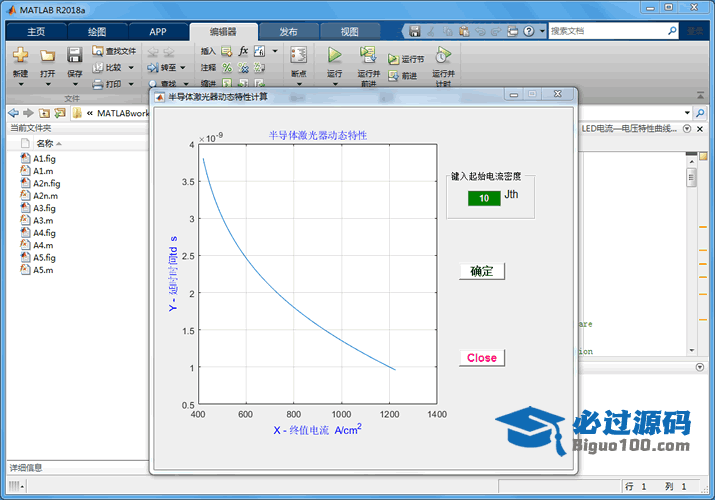The width and height of the screenshot is (715, 500).
Task: Click the Breakpoints (断点) icon
Action: pos(299,55)
